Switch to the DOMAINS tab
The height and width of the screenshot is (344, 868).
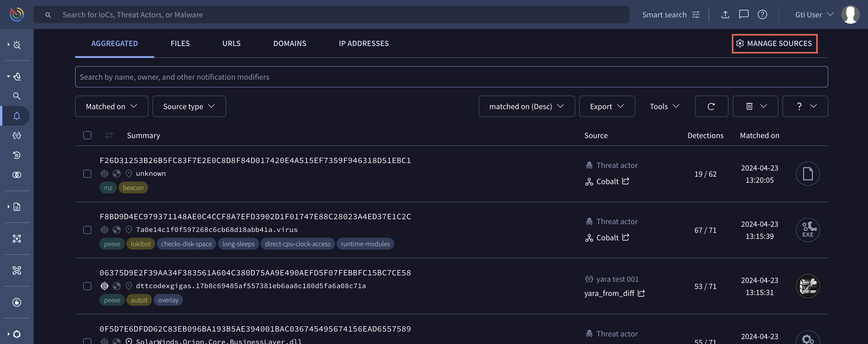click(x=289, y=43)
